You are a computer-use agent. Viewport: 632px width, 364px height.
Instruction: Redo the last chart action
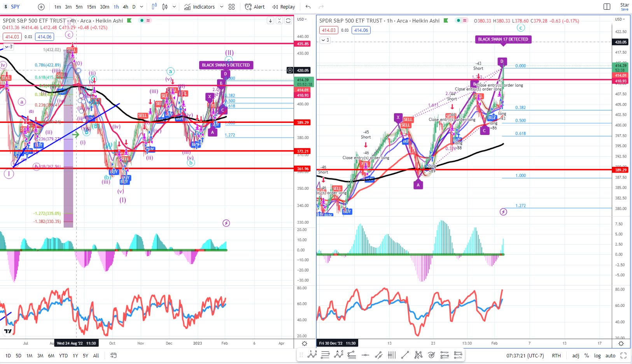(321, 7)
